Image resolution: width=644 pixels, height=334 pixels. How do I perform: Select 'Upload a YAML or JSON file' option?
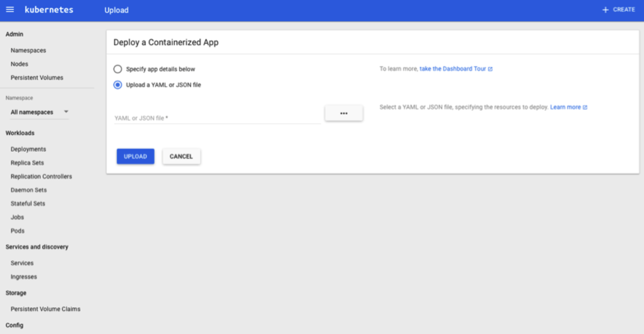point(118,85)
